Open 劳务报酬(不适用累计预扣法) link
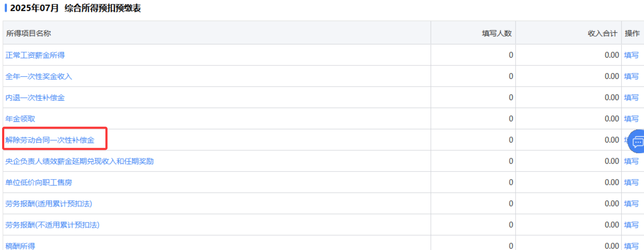The width and height of the screenshot is (644, 250). pyautogui.click(x=52, y=225)
